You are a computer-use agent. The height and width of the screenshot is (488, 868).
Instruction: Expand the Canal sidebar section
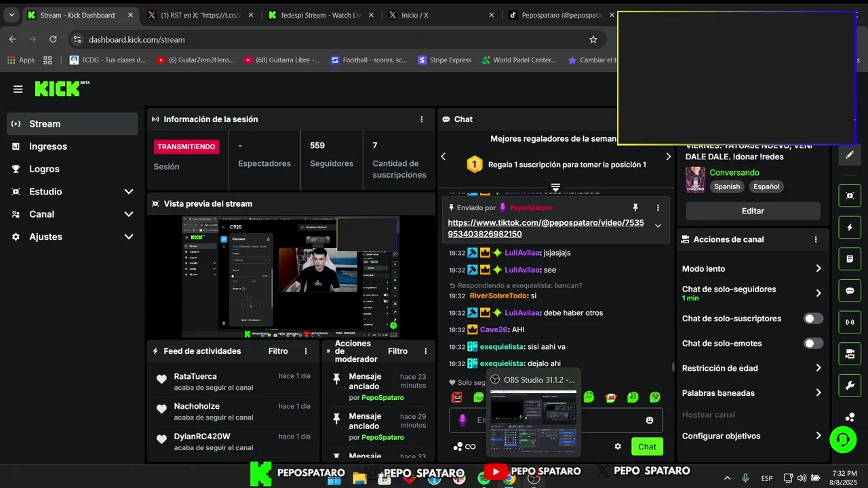pyautogui.click(x=72, y=214)
